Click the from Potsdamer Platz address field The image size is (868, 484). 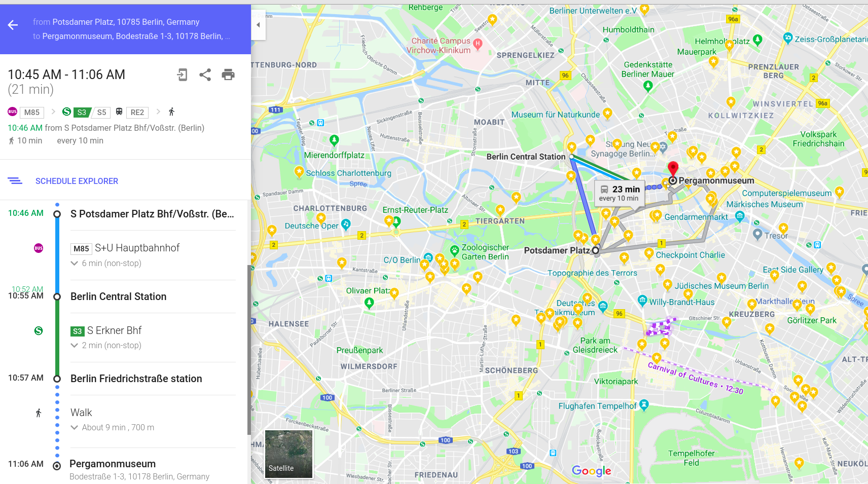(116, 22)
